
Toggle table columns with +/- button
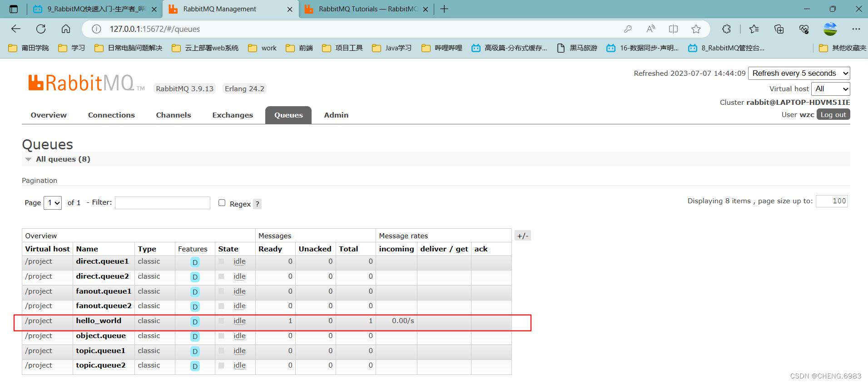click(523, 236)
